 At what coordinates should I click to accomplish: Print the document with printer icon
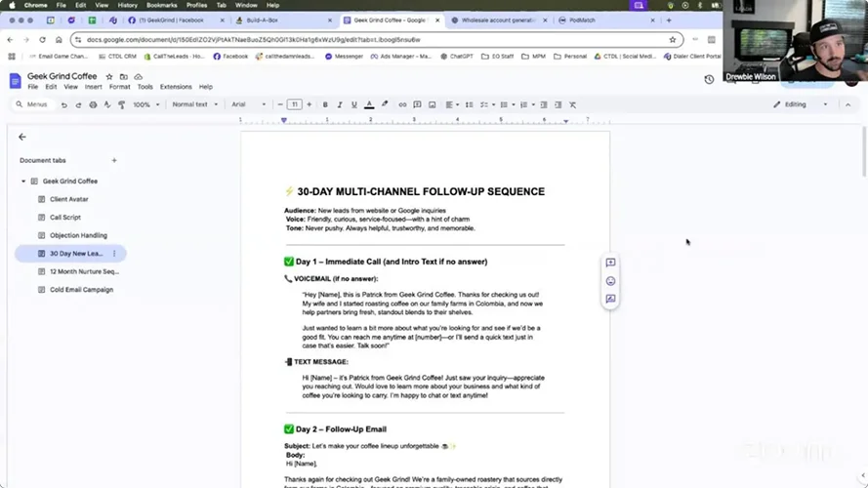tap(93, 104)
